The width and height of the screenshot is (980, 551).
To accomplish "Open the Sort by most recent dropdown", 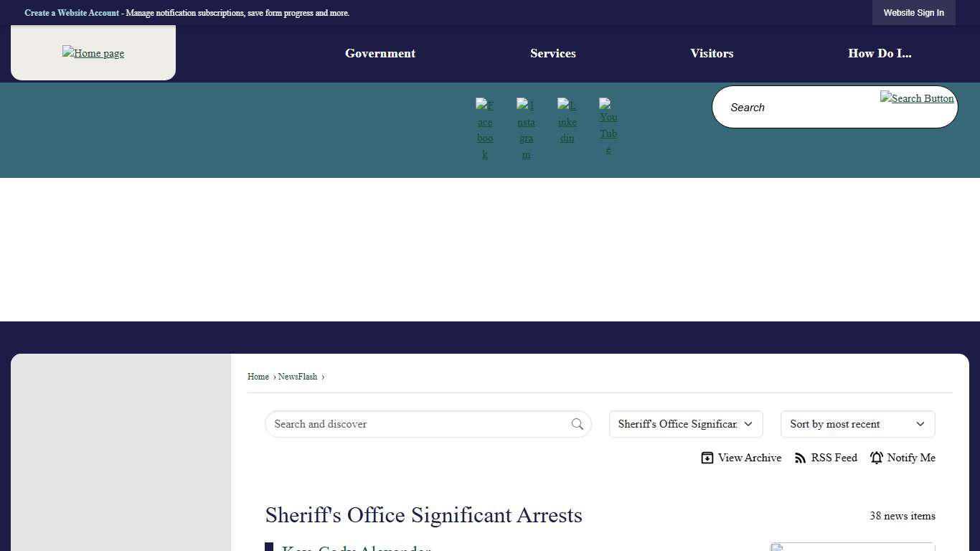I will (x=857, y=424).
